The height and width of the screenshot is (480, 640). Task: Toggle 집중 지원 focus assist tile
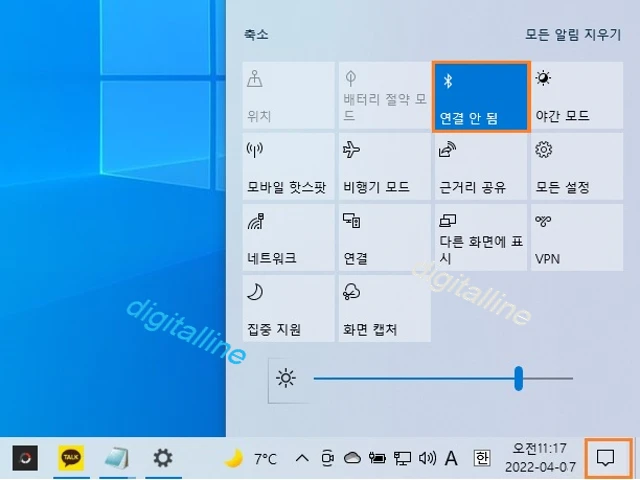pos(289,309)
